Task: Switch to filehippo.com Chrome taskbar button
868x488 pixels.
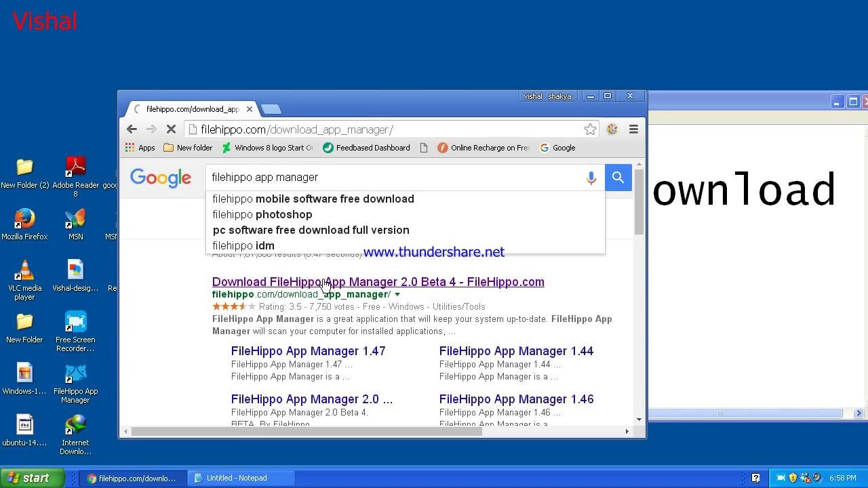Action: [132, 478]
